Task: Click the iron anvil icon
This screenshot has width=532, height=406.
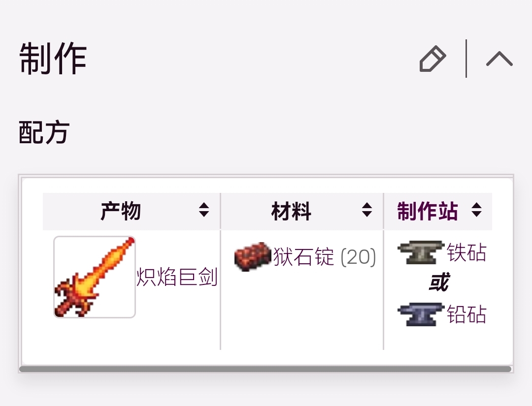Action: pyautogui.click(x=421, y=252)
